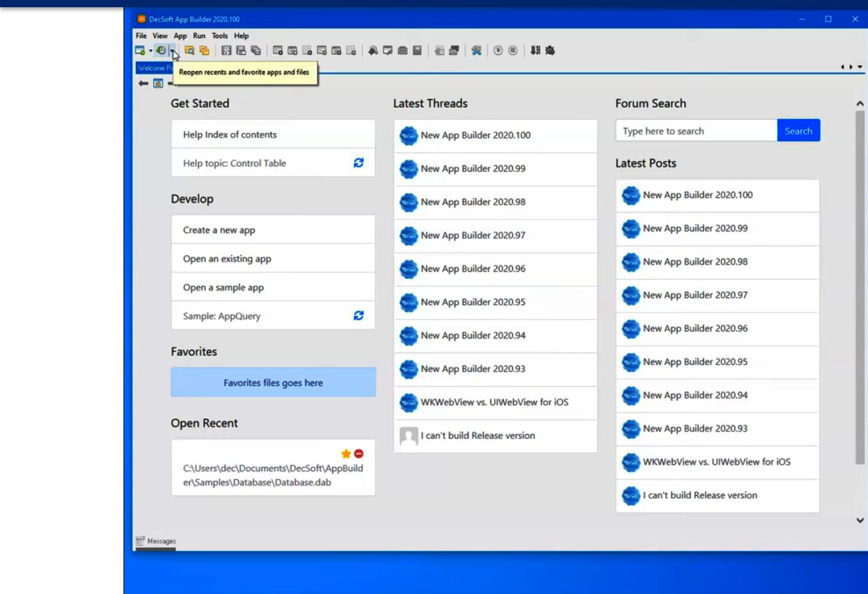Click the single floppy Save icon

pos(226,51)
